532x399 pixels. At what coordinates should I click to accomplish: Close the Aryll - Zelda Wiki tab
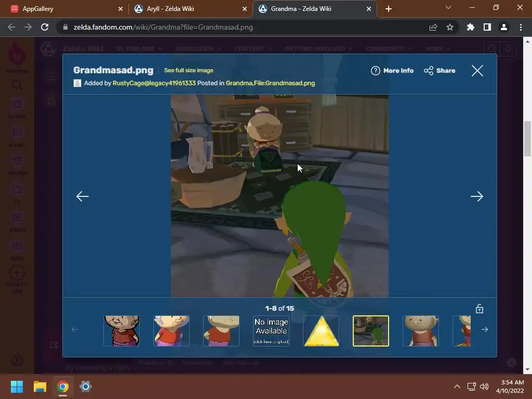click(x=245, y=9)
